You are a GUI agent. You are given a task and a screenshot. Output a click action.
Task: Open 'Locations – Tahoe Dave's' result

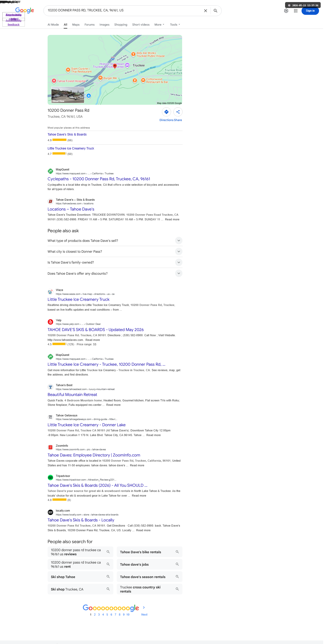[x=71, y=209]
